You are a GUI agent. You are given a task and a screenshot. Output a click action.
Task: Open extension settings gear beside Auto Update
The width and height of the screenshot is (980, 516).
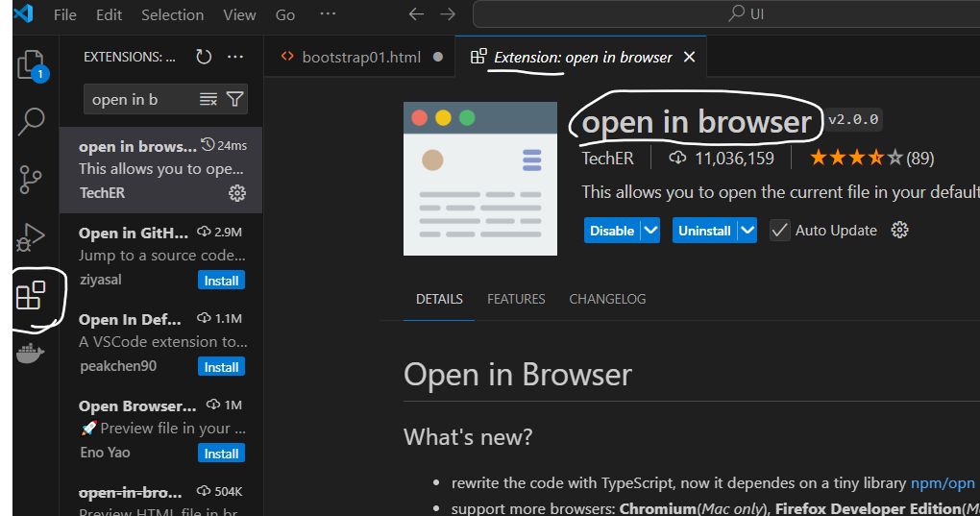point(899,230)
